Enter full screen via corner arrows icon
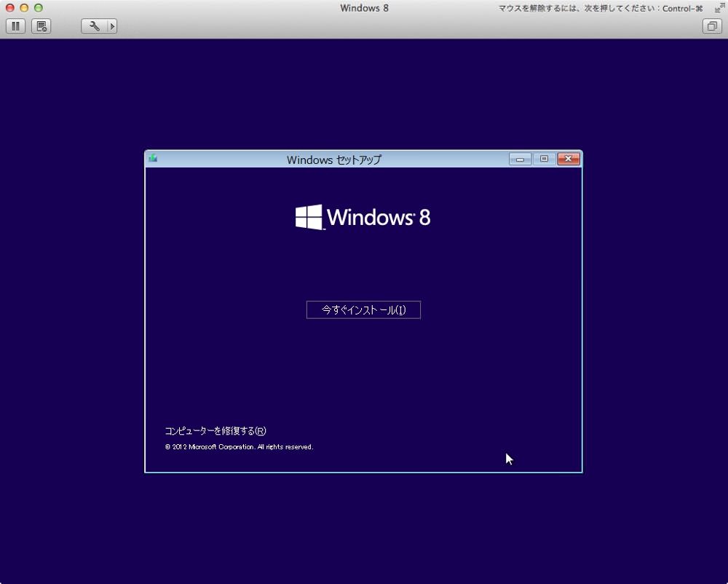This screenshot has width=728, height=584. pyautogui.click(x=719, y=8)
